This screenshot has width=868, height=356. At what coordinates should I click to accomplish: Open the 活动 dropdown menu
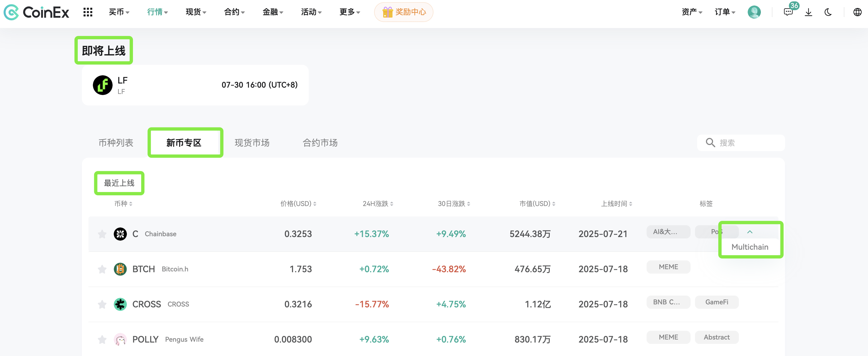click(x=311, y=12)
